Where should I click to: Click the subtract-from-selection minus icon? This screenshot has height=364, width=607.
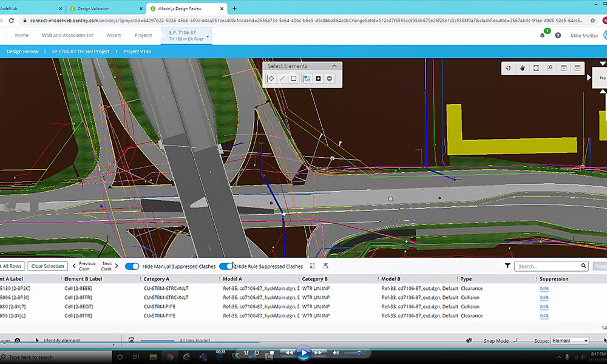coord(330,78)
